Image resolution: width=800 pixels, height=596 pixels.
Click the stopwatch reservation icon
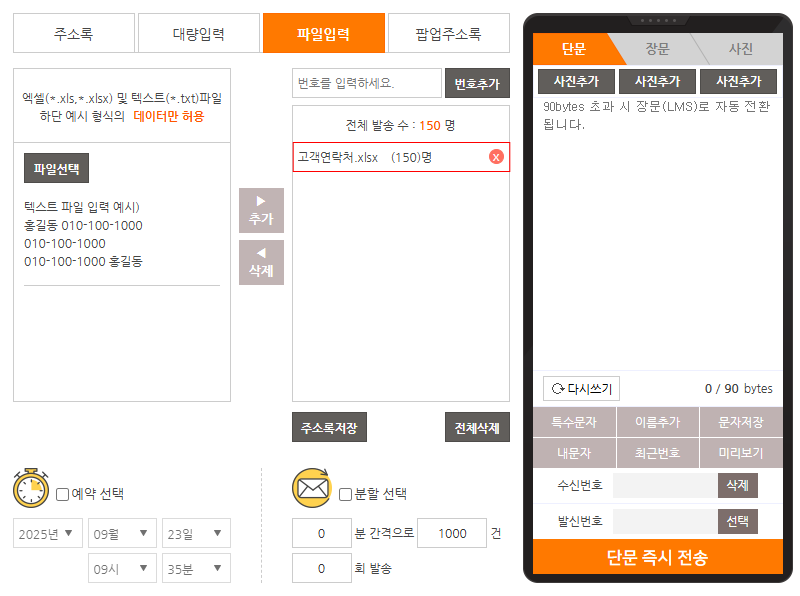tap(31, 487)
